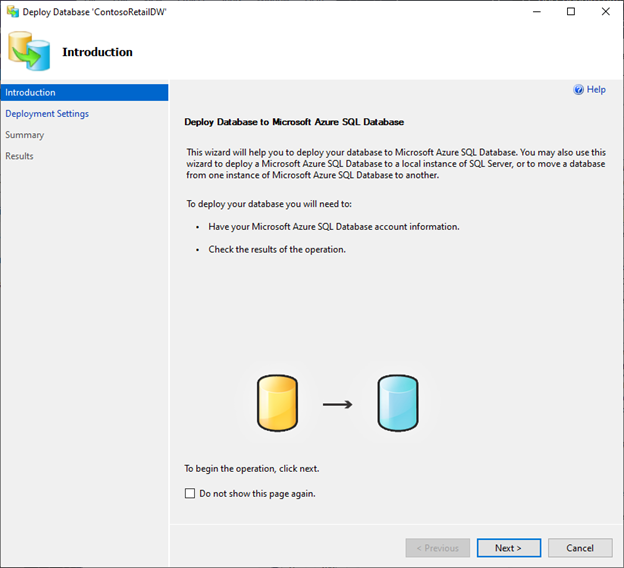Click 'To deploy your database you will need to:' text
This screenshot has width=624, height=568.
(269, 204)
